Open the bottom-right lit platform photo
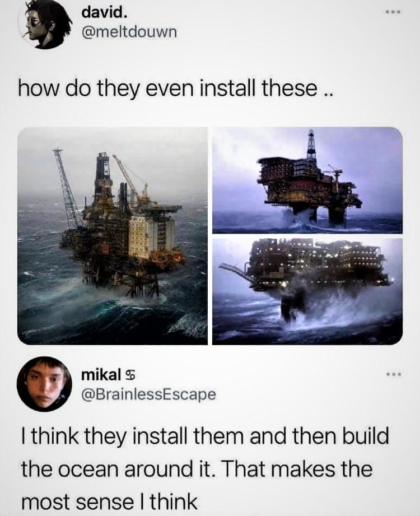420x516 pixels. tap(307, 291)
